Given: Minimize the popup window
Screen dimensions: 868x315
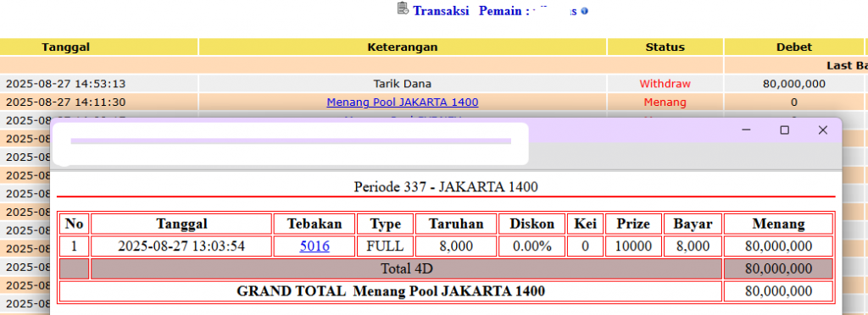Looking at the screenshot, I should pos(746,130).
